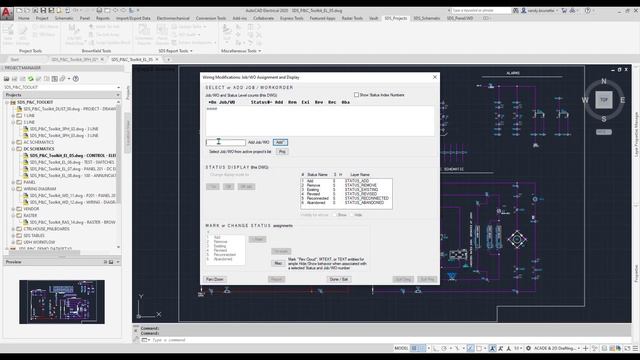Expand the AC SCHEMATICS folder
Image resolution: width=640 pixels, height=360 pixels.
click(13, 142)
